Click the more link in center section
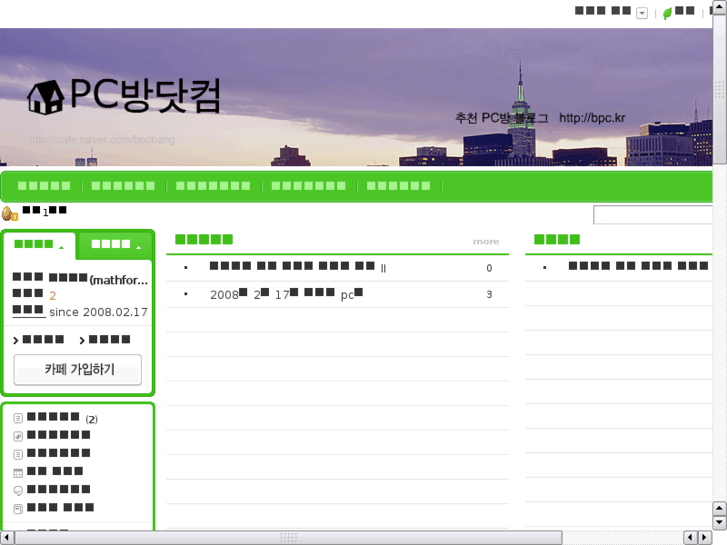 [486, 242]
